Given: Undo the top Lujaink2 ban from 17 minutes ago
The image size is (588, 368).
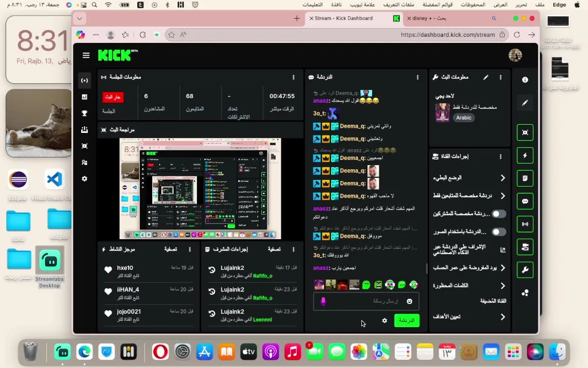Looking at the screenshot, I should click(x=212, y=270).
